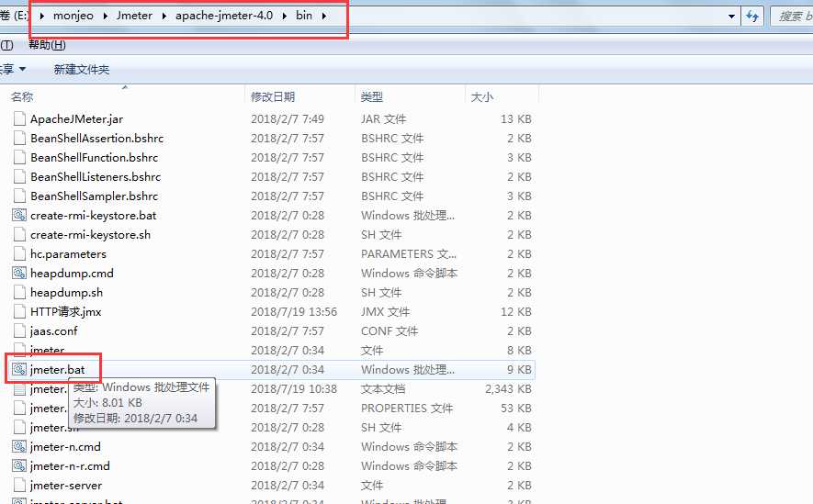Click the BeanShellAssertion.bshrc file icon

tap(19, 139)
